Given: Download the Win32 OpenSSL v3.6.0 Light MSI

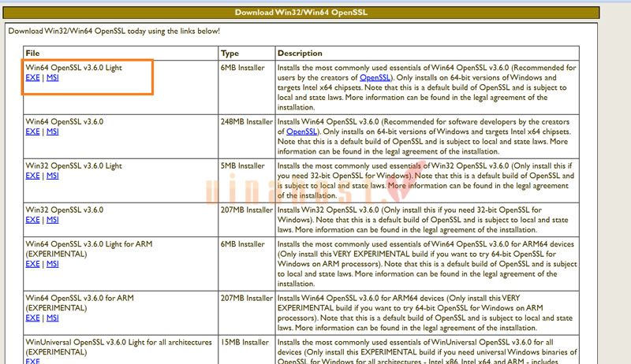Looking at the screenshot, I should pyautogui.click(x=52, y=176).
